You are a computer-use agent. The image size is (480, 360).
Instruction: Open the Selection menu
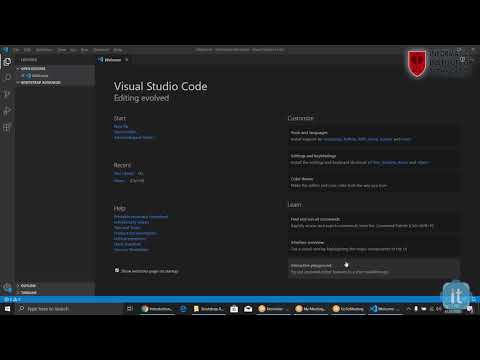[x=44, y=50]
